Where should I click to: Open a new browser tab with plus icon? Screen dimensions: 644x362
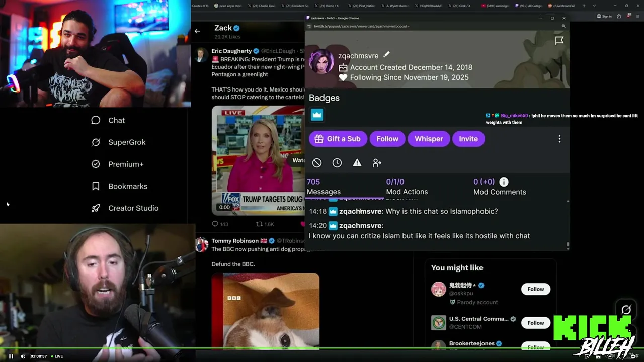point(584,6)
